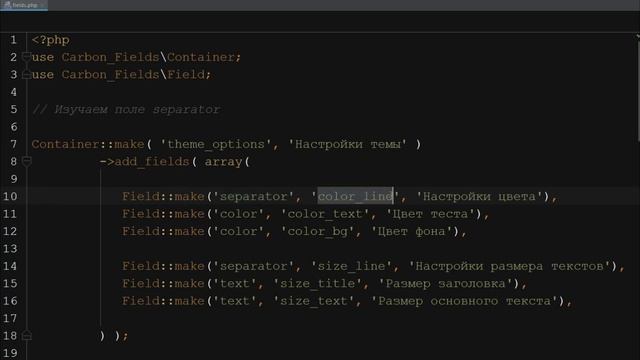Click 'size_line' string on line 14
640x360 pixels.
point(351,266)
